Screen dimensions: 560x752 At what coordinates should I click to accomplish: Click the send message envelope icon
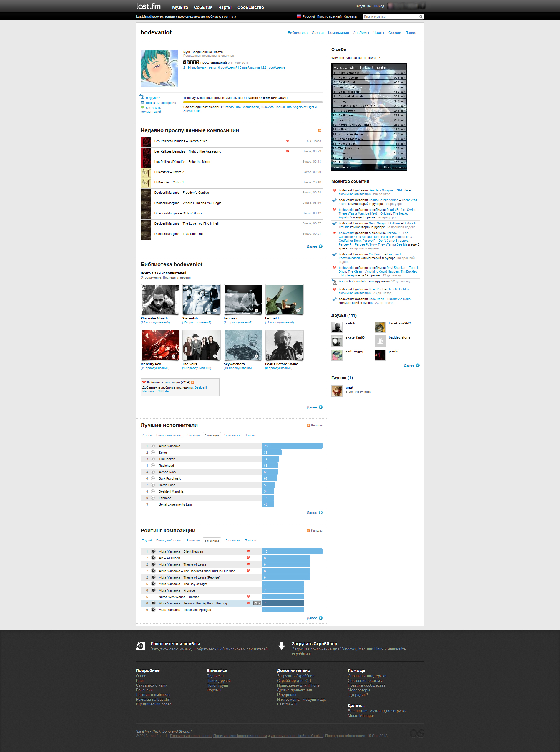point(142,102)
